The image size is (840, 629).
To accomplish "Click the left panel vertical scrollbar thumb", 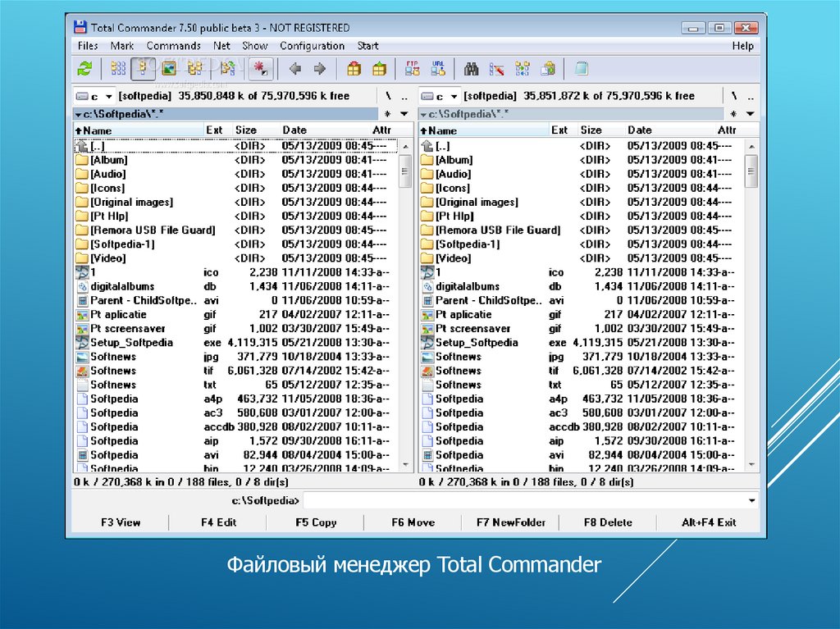I will click(x=405, y=171).
